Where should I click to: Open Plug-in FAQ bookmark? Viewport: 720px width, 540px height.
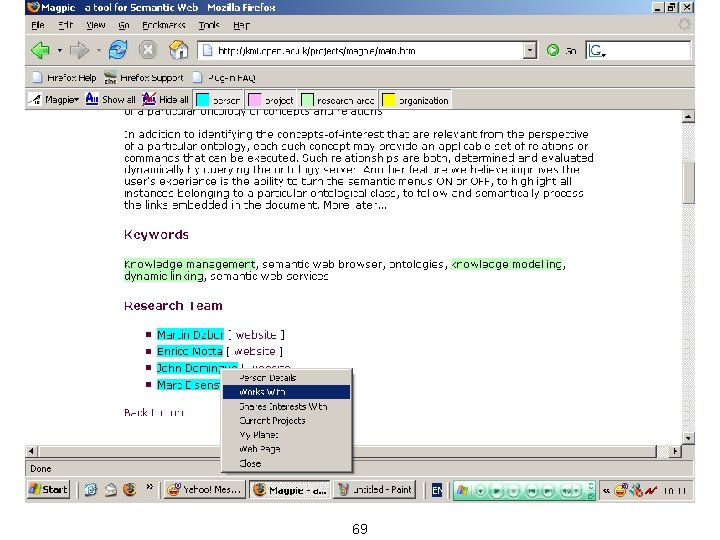pyautogui.click(x=224, y=78)
